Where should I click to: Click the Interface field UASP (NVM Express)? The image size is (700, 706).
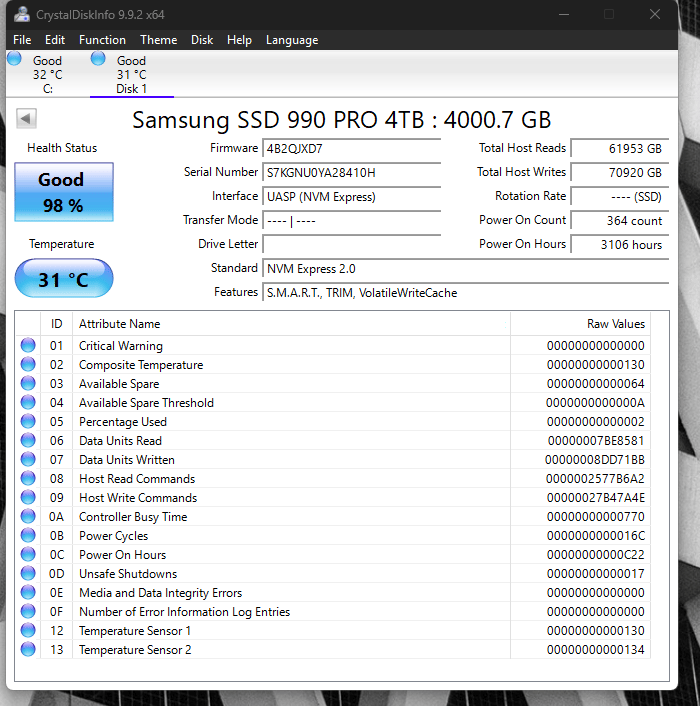click(x=352, y=197)
